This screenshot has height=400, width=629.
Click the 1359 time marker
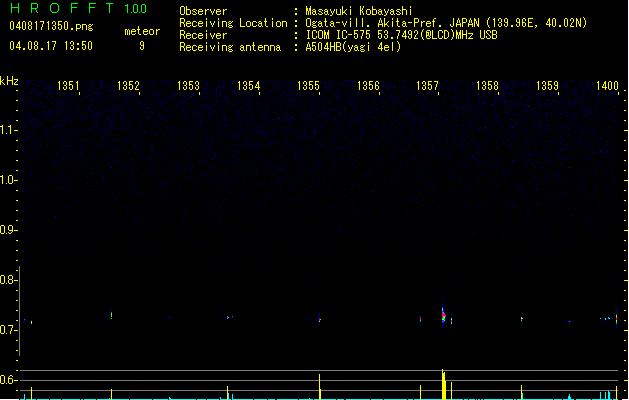547,85
